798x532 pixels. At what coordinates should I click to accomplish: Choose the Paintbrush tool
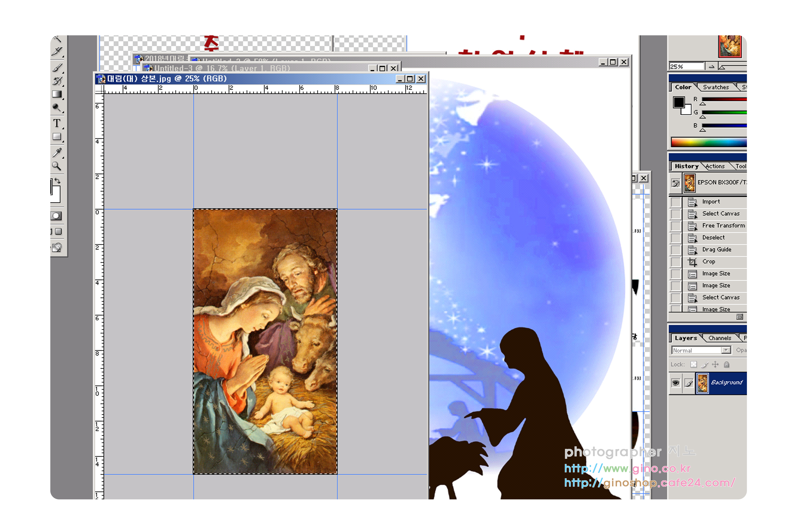57,67
